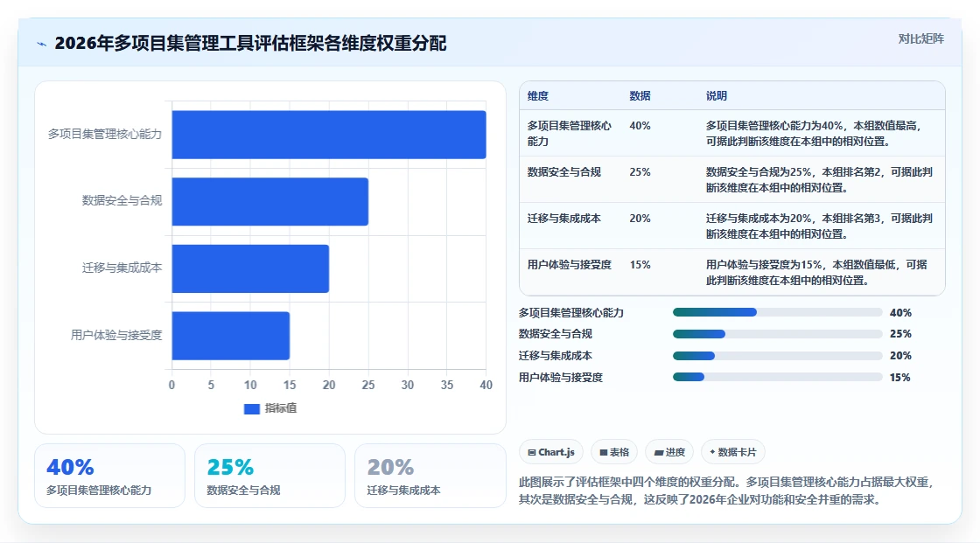Click x-axis tick label 25
Screen dimensions: 980x543
(x=368, y=385)
